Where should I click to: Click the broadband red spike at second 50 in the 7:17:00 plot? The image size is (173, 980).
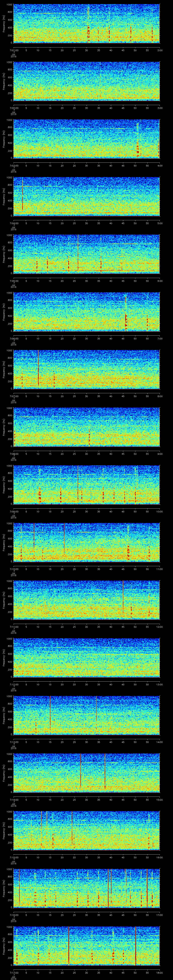click(x=135, y=947)
